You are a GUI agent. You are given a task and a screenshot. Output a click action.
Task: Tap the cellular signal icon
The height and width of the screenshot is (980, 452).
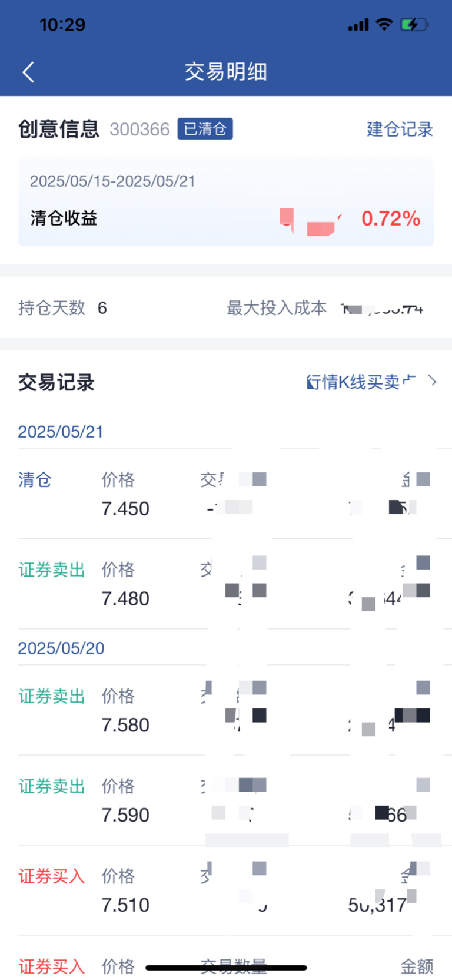(x=358, y=25)
